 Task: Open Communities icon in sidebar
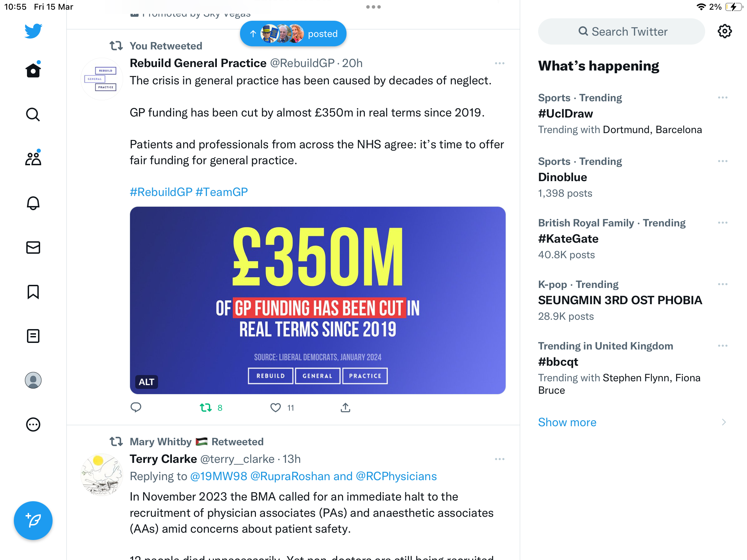pyautogui.click(x=33, y=158)
